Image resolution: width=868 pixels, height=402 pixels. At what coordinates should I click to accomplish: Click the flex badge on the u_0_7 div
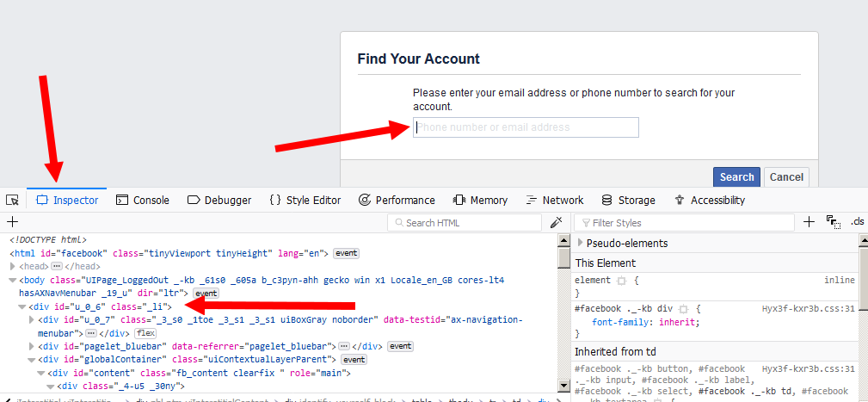(145, 332)
